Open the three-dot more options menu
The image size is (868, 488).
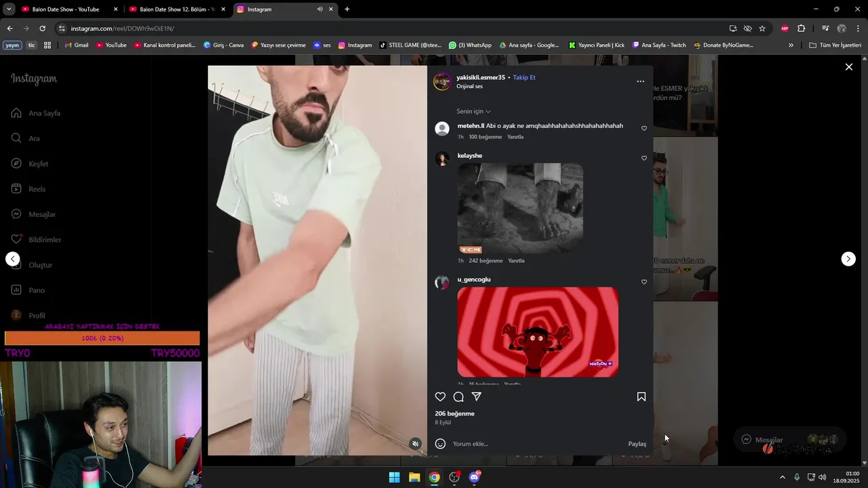point(640,81)
